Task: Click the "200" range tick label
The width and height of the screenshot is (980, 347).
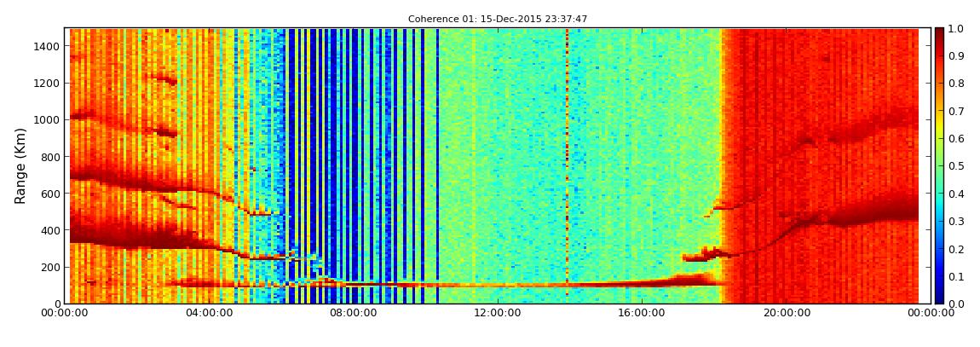Action: [x=51, y=268]
